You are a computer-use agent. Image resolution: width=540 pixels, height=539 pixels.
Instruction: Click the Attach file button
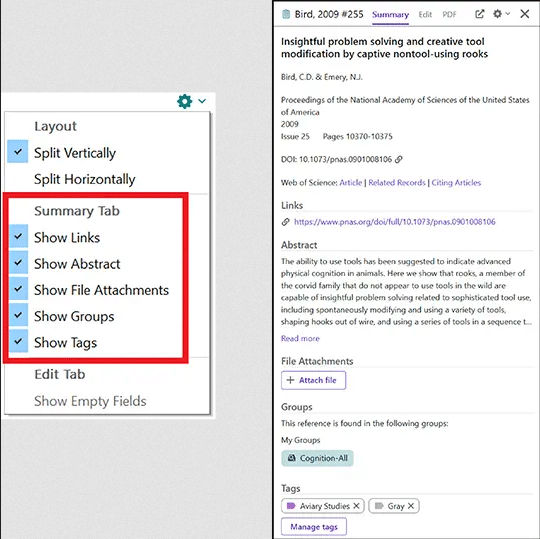313,380
